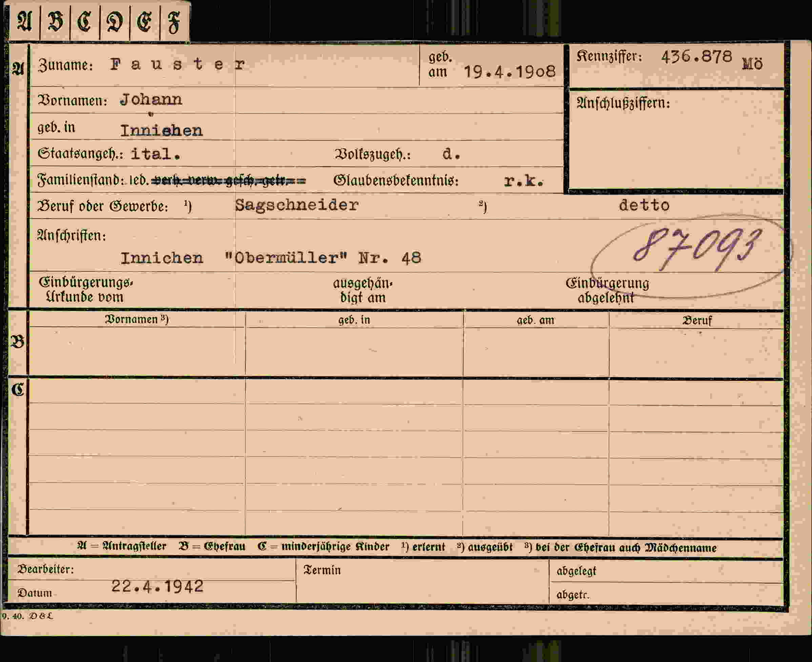The height and width of the screenshot is (662, 812).
Task: Click the 'geb. in' column header in section B
Action: (354, 320)
